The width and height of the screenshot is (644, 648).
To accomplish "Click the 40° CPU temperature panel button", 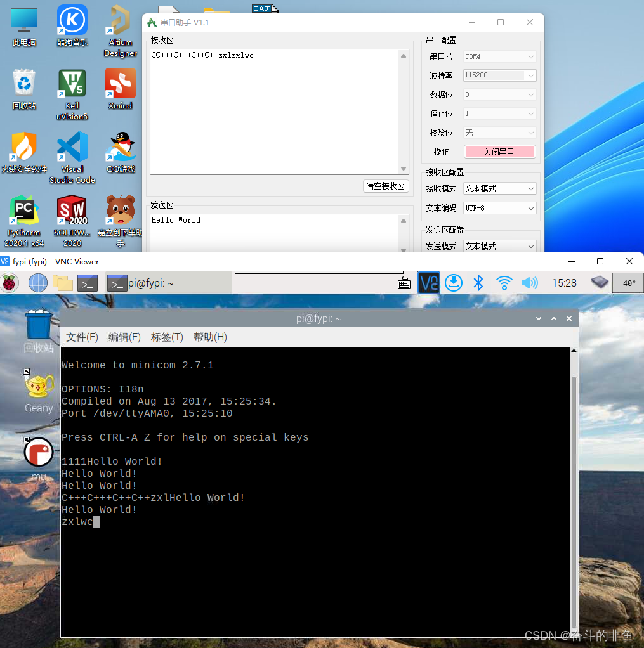I will tap(628, 283).
